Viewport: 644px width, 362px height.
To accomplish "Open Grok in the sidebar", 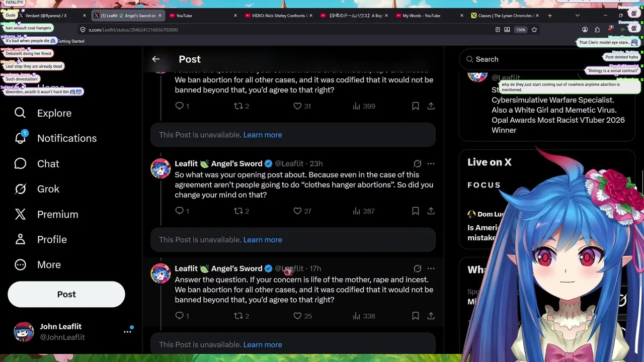I will coord(37,189).
